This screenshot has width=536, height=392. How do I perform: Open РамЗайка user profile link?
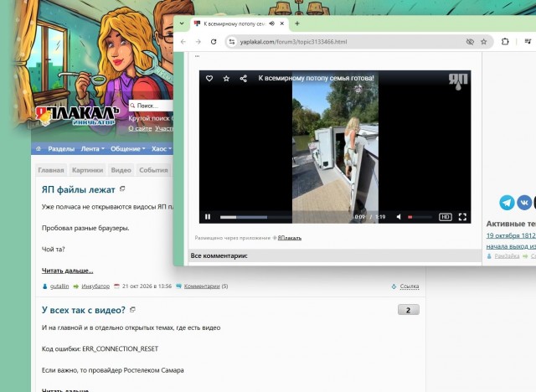[x=507, y=256]
